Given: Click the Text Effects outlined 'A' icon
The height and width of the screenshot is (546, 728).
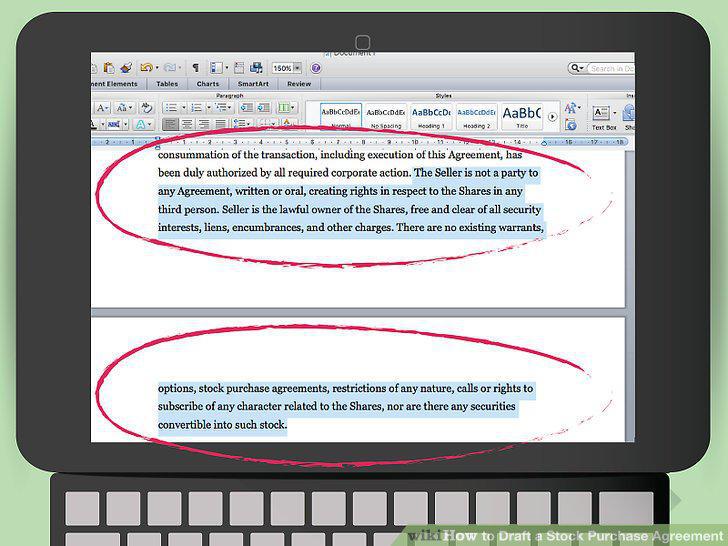Looking at the screenshot, I should (140, 124).
